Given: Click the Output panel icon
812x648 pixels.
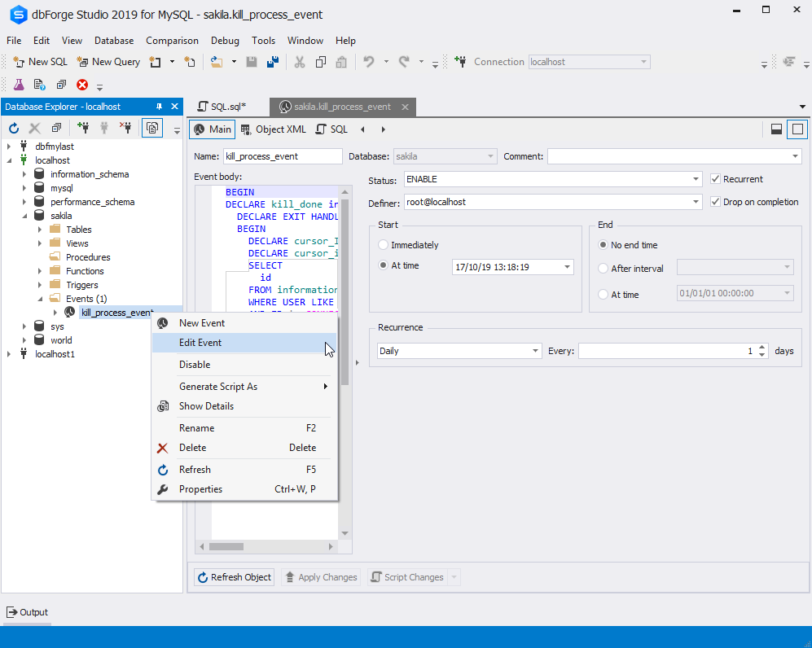Looking at the screenshot, I should point(12,612).
